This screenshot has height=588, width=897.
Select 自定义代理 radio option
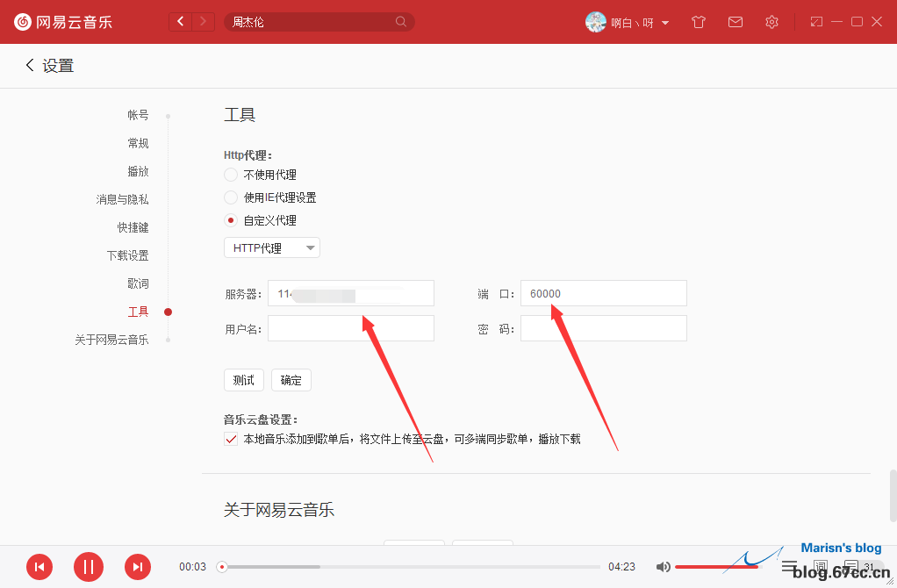point(231,220)
